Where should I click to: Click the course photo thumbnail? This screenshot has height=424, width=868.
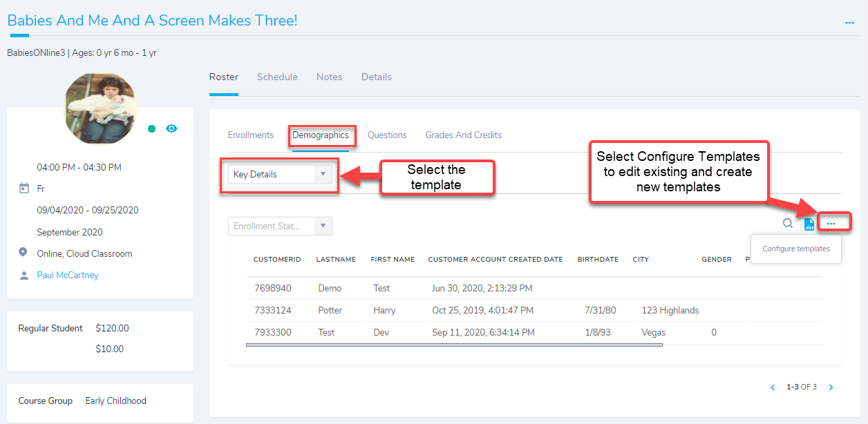pos(100,108)
